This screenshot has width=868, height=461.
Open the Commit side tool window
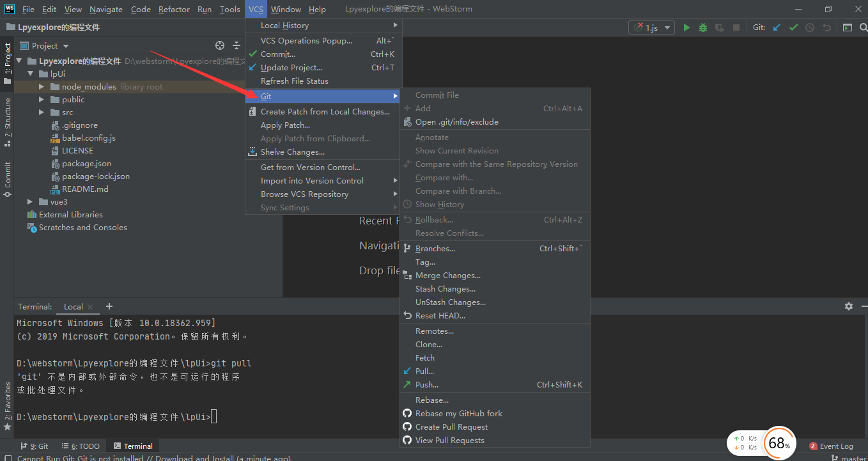[x=7, y=179]
